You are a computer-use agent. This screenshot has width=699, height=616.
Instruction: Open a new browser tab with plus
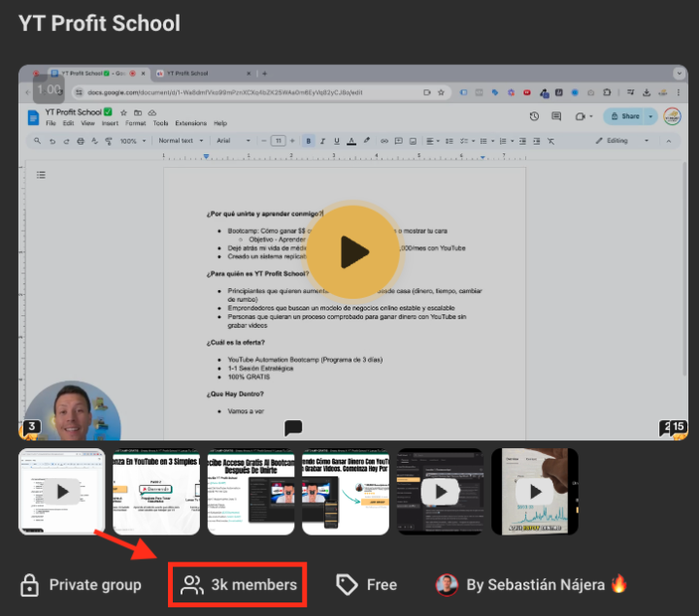click(x=264, y=74)
